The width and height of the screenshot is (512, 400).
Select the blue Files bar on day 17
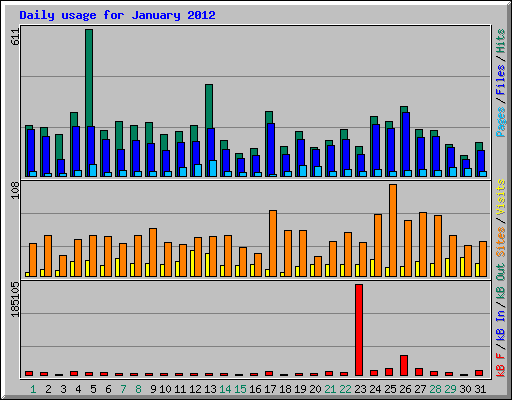(x=271, y=149)
